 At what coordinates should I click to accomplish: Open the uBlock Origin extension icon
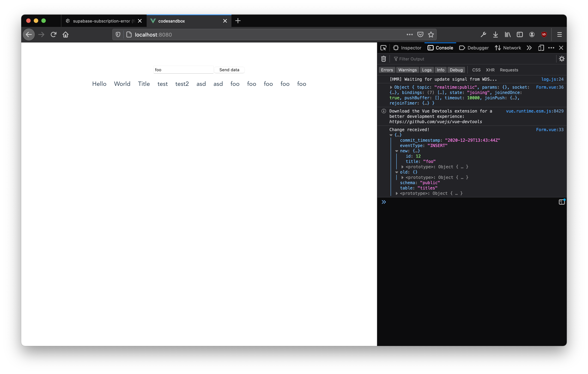(x=544, y=35)
